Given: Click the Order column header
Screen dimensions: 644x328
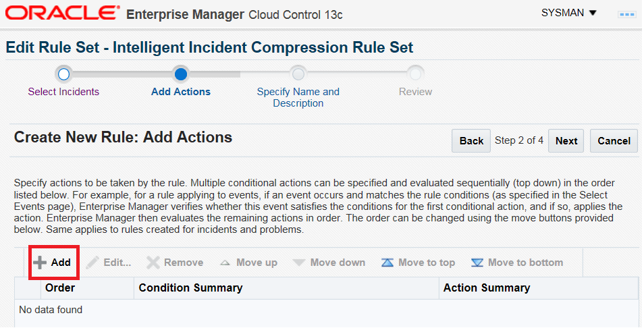Looking at the screenshot, I should click(60, 288).
